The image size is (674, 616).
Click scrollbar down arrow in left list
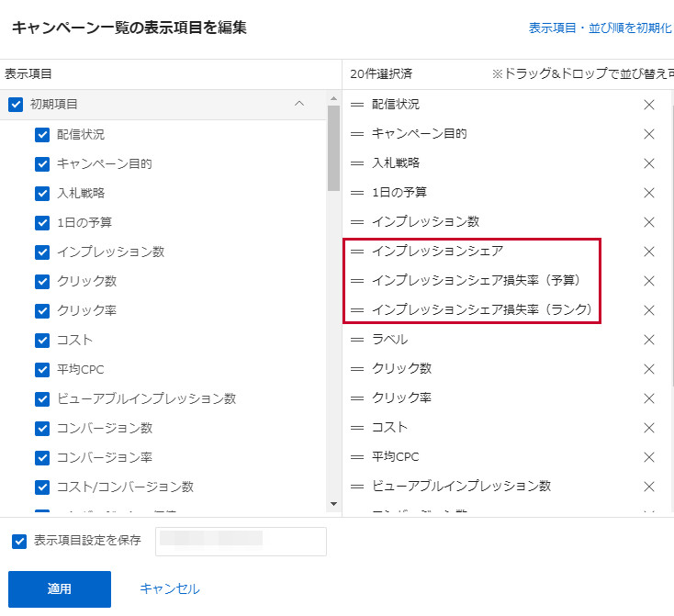[334, 504]
